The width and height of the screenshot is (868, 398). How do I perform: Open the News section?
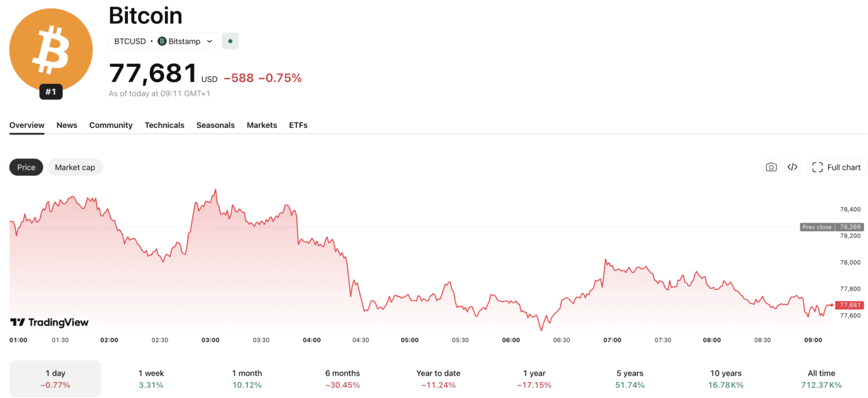(x=67, y=125)
